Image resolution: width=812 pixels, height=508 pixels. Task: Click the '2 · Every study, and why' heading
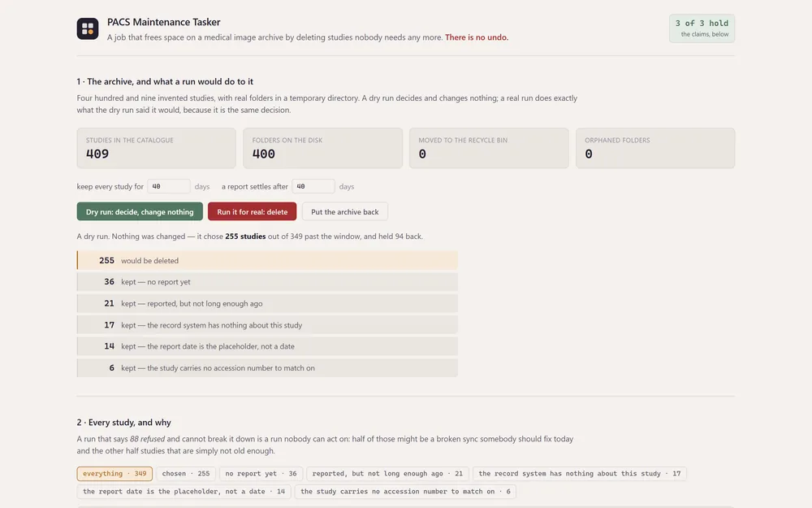tap(123, 423)
